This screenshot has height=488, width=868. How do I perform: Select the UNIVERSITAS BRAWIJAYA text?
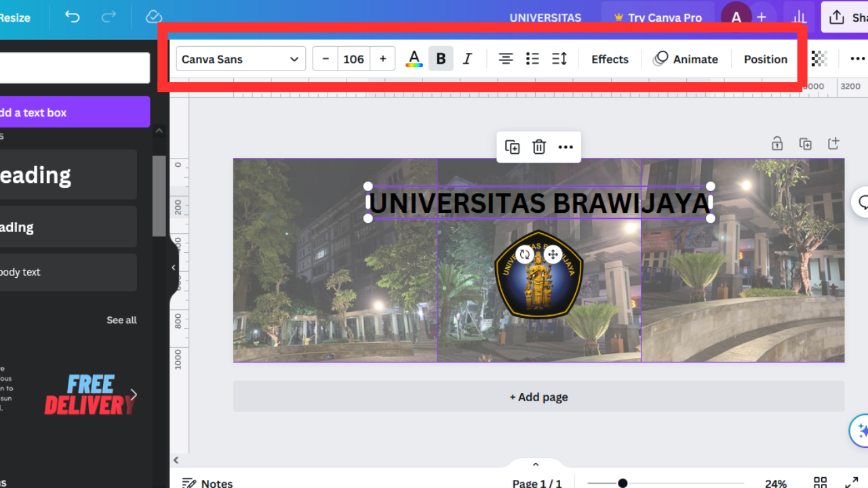(539, 203)
